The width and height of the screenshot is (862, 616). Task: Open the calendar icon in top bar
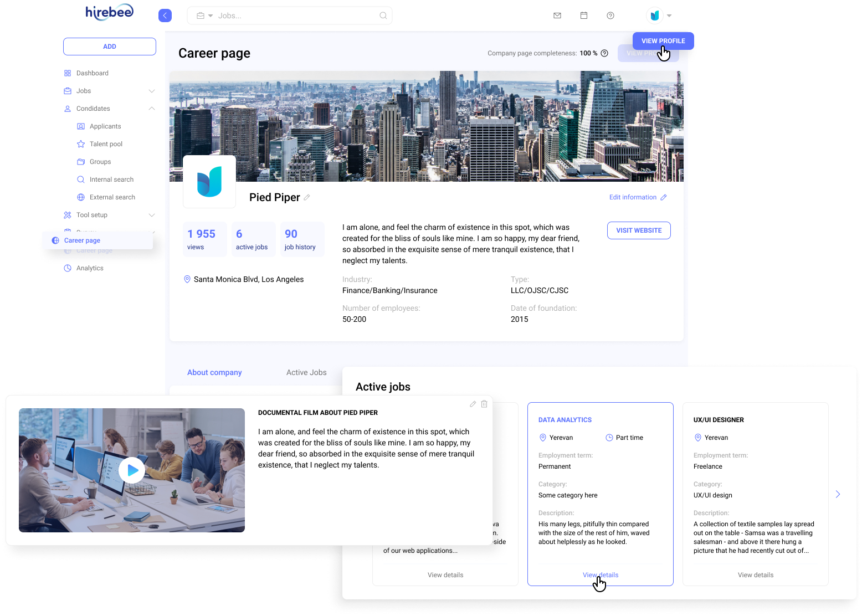tap(583, 16)
